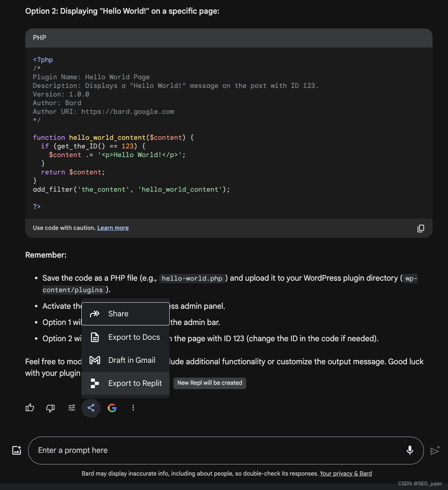Viewport: 448px width, 490px height.
Task: Open the three-dot more options menu
Action: (133, 408)
